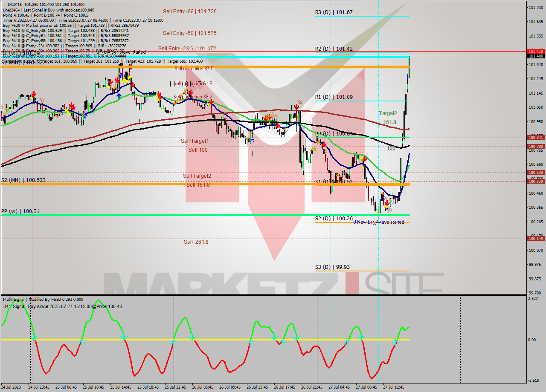Click the 'Sell 100' level label
Image resolution: width=546 pixels, height=392 pixels.
(198, 150)
